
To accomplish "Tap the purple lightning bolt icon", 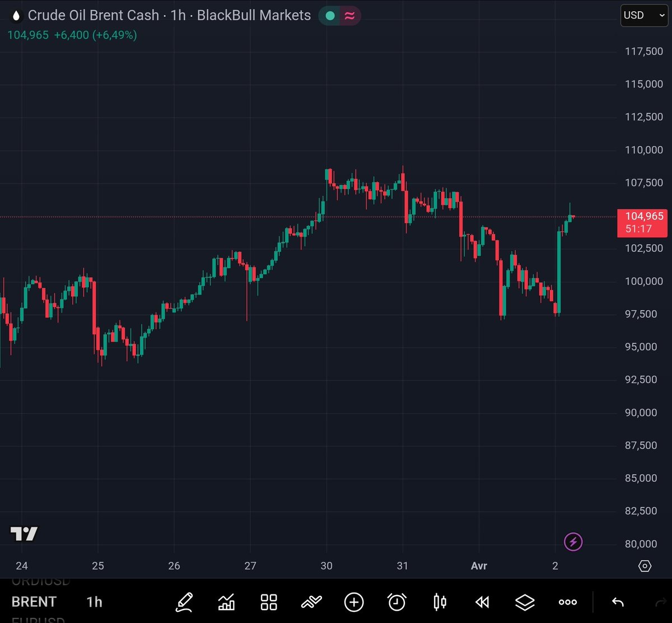I will [x=573, y=542].
